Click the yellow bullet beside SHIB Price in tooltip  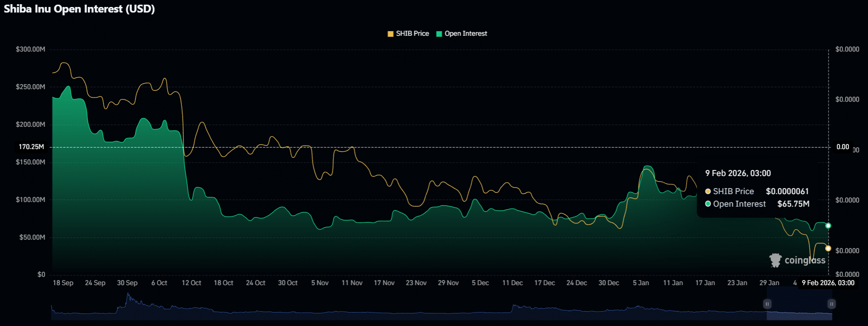point(708,191)
